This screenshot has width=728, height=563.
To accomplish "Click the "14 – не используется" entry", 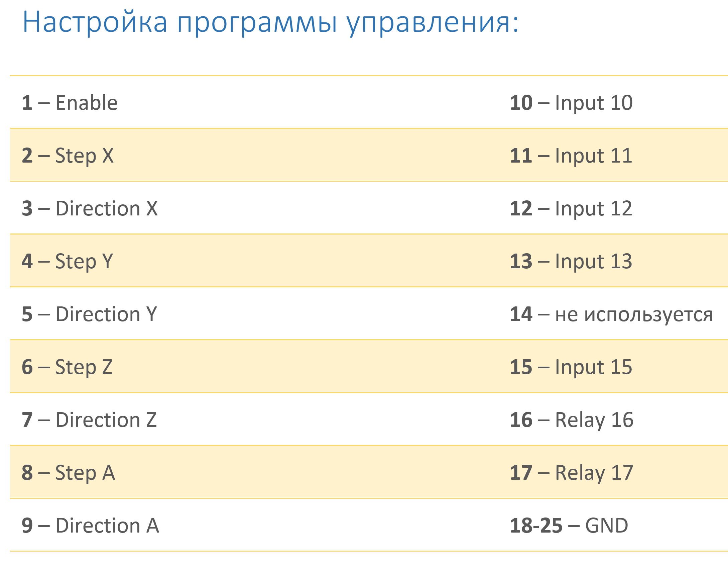I will coord(611,314).
